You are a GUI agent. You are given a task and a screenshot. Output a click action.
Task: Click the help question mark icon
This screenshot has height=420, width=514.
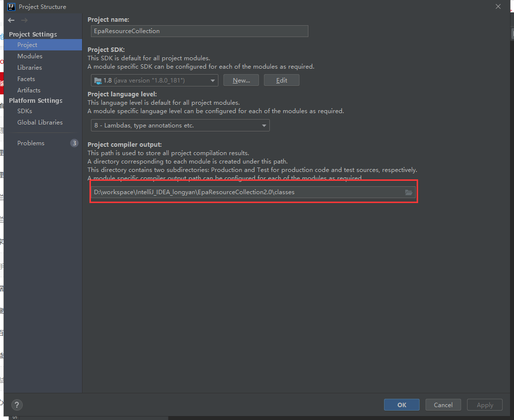click(x=16, y=405)
